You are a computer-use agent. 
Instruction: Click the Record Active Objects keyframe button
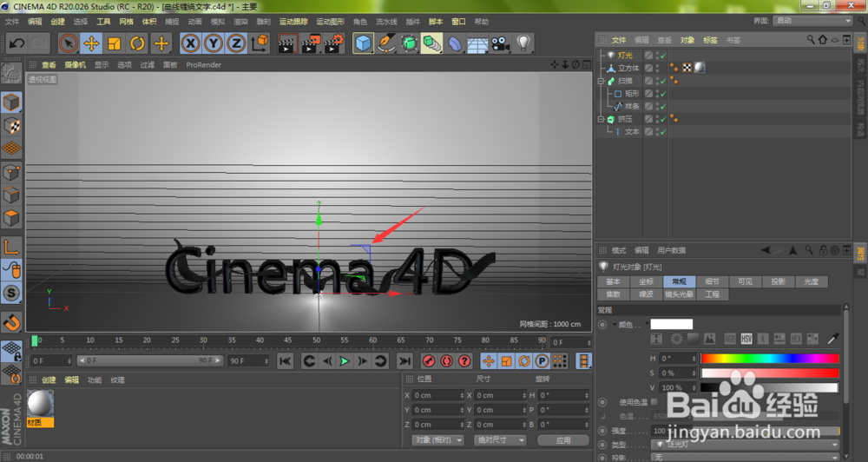pos(429,361)
